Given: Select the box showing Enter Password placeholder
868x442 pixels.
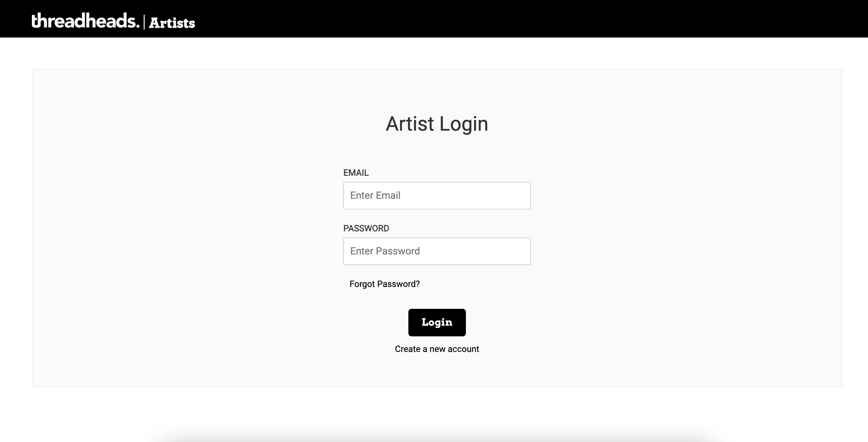Looking at the screenshot, I should tap(437, 251).
